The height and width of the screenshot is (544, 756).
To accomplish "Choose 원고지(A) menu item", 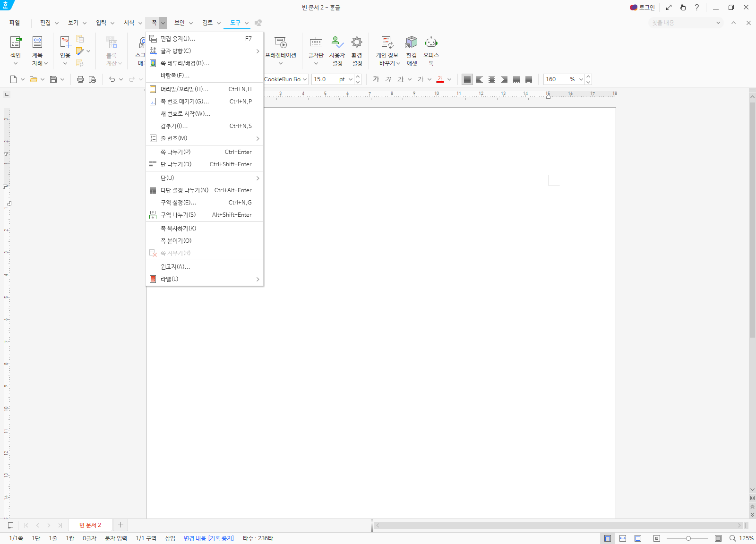I will click(x=205, y=267).
